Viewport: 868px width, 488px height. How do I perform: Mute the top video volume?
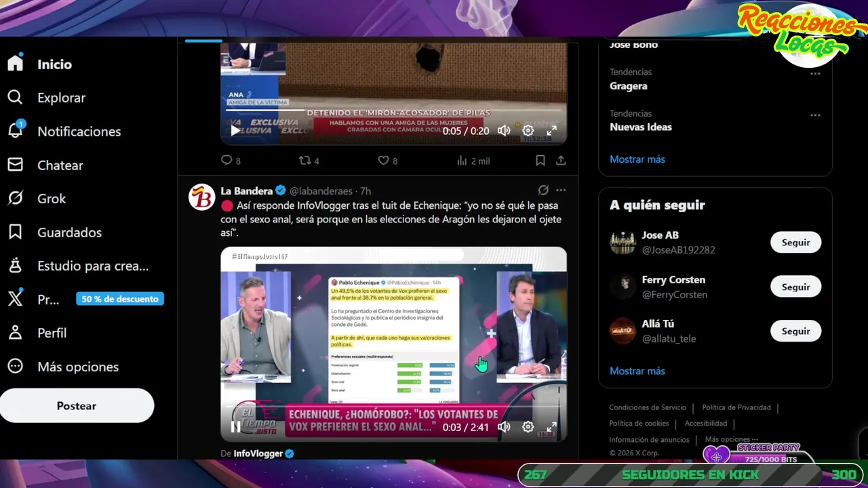tap(504, 131)
